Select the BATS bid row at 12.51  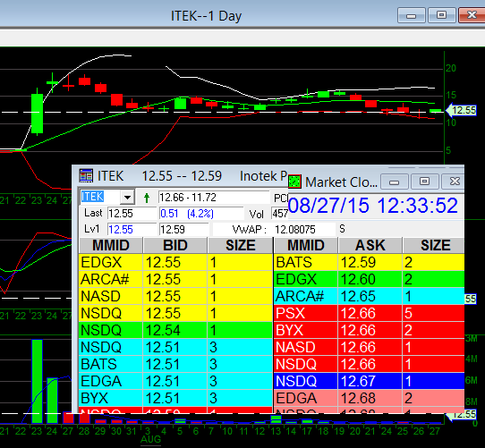(175, 364)
